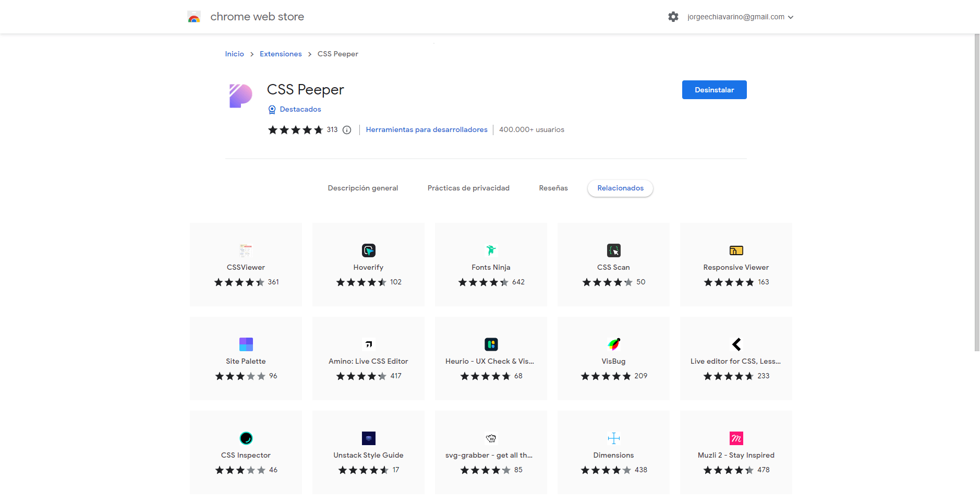Click the 400.000+ usuarios text
980x502 pixels.
[531, 130]
